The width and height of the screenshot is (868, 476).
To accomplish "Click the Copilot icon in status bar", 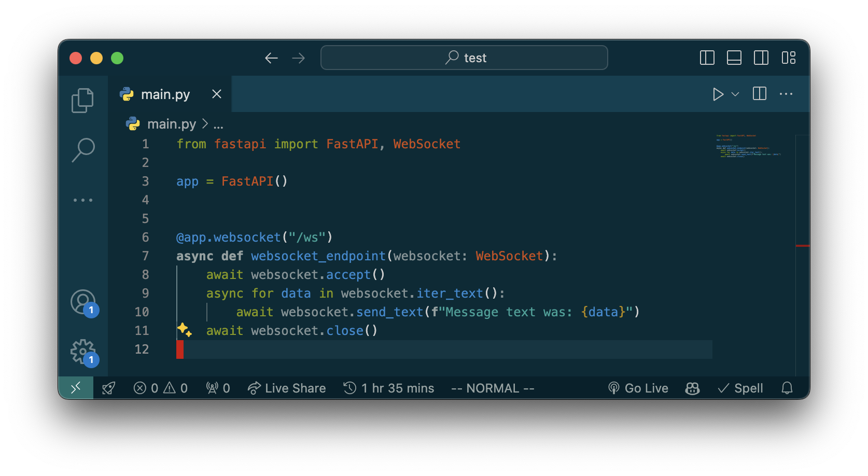I will click(692, 388).
